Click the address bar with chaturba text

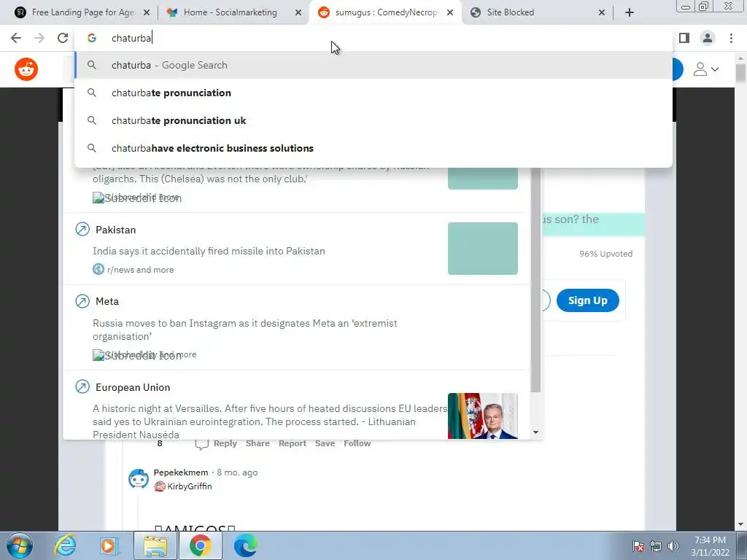374,38
